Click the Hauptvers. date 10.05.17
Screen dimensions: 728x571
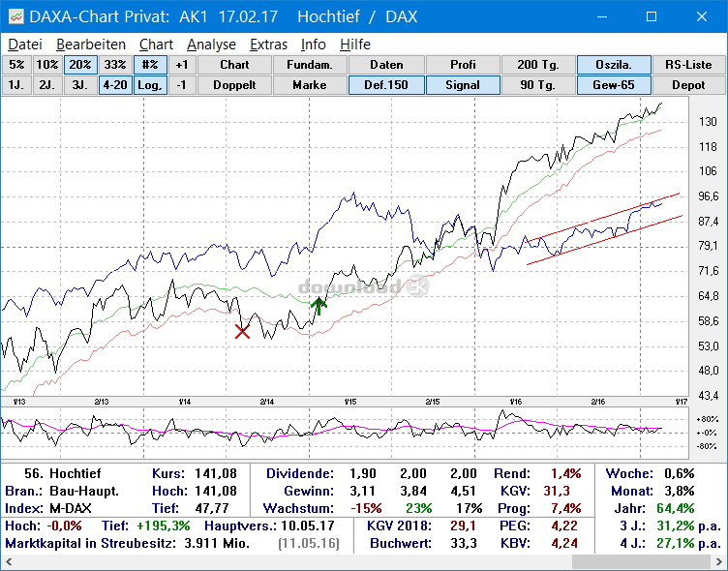click(x=308, y=526)
